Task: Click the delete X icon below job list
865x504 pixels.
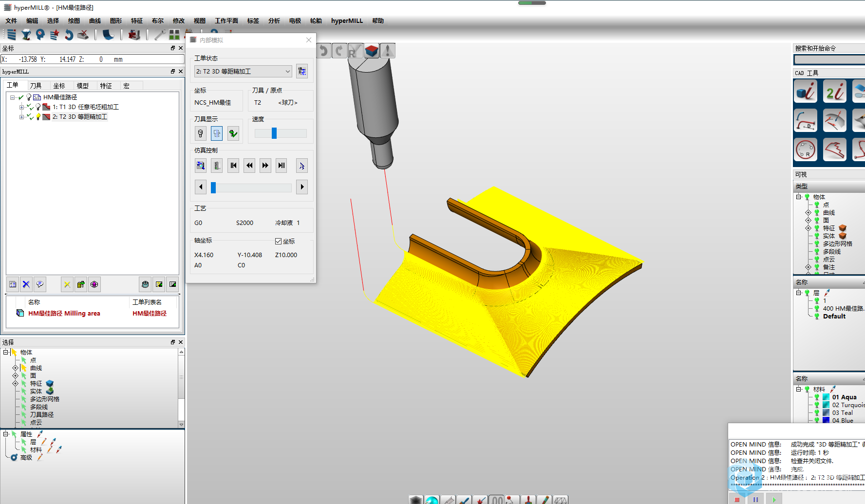Action: point(26,284)
